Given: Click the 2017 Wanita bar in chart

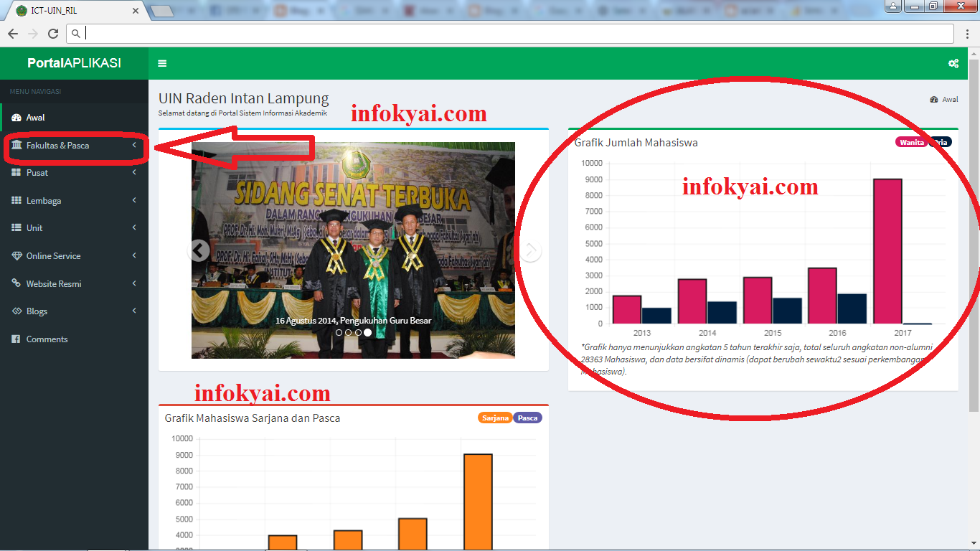Looking at the screenshot, I should [x=887, y=251].
